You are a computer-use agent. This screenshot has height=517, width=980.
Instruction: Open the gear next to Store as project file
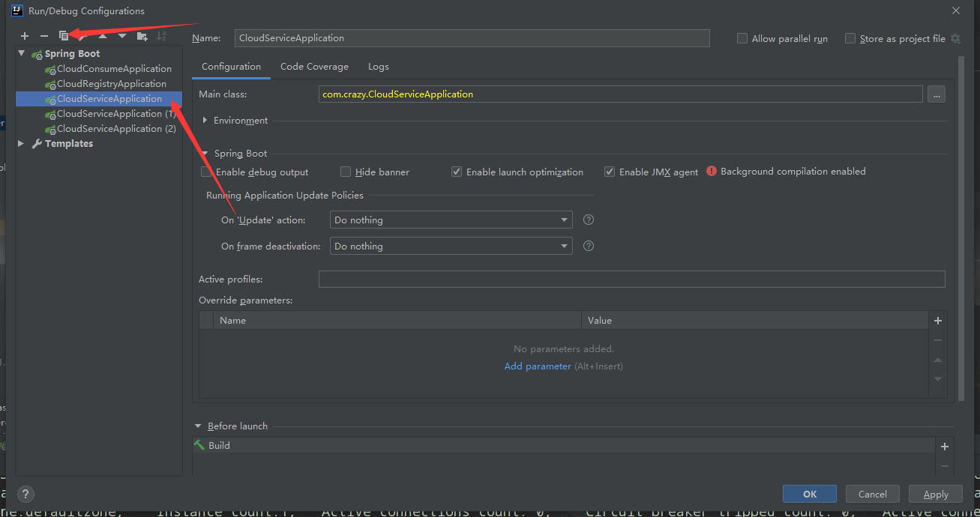point(955,38)
